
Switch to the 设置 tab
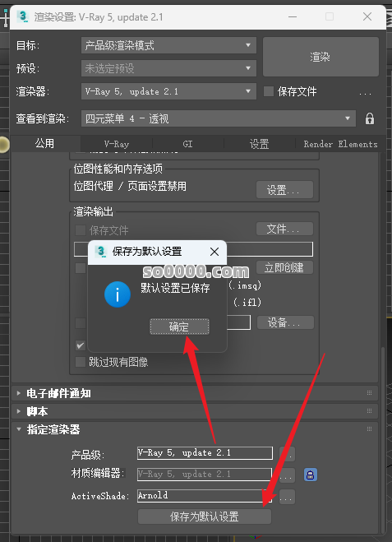260,144
